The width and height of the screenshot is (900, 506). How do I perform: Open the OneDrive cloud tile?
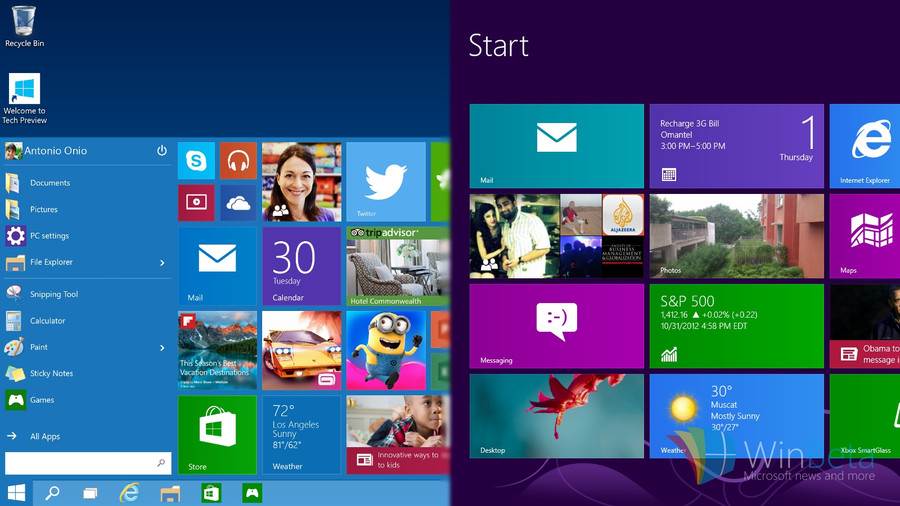point(238,203)
